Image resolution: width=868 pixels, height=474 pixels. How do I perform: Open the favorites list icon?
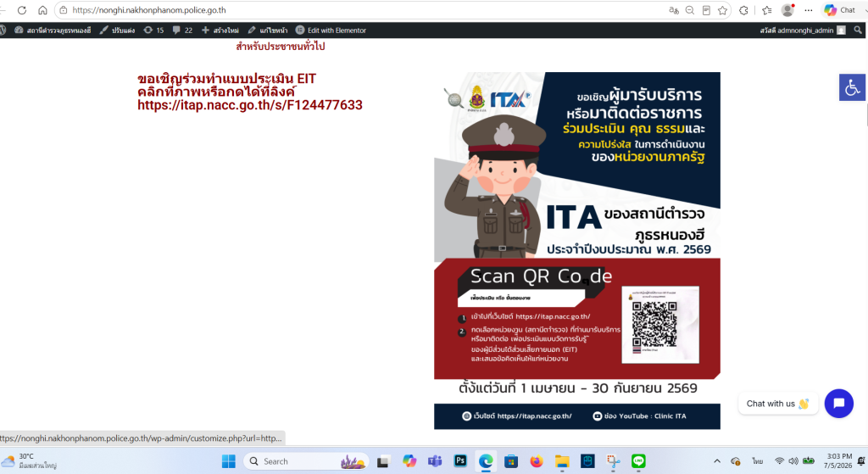point(766,10)
